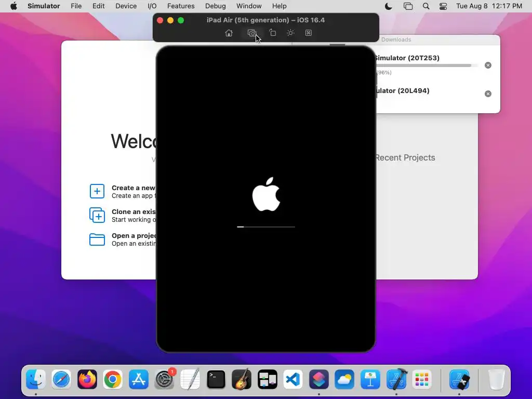
Task: Toggle appearance with the sun icon
Action: tap(290, 33)
